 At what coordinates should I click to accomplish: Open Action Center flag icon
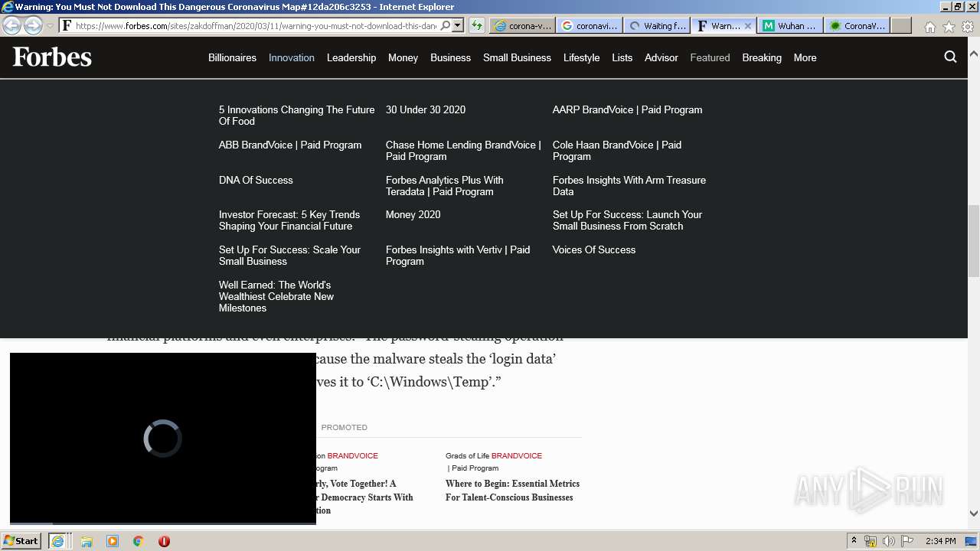coord(907,541)
